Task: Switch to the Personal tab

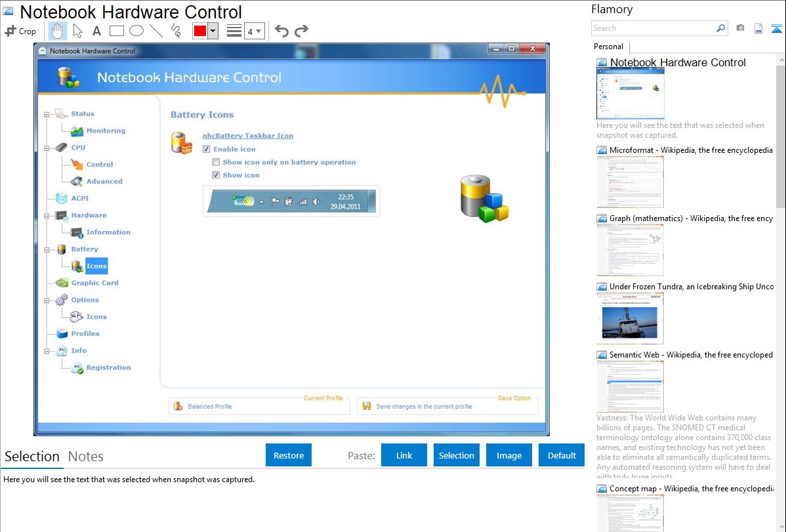Action: (x=609, y=47)
